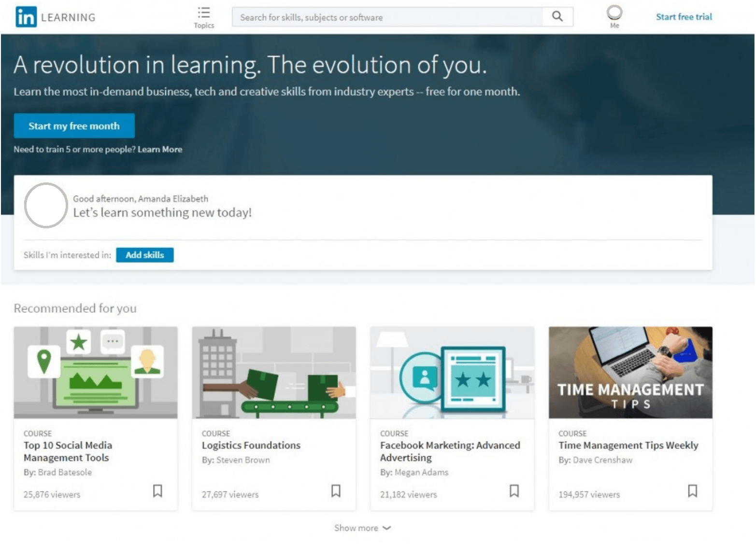Open Top 10 Social Media Management Tools title
This screenshot has height=544, width=756.
coord(68,451)
